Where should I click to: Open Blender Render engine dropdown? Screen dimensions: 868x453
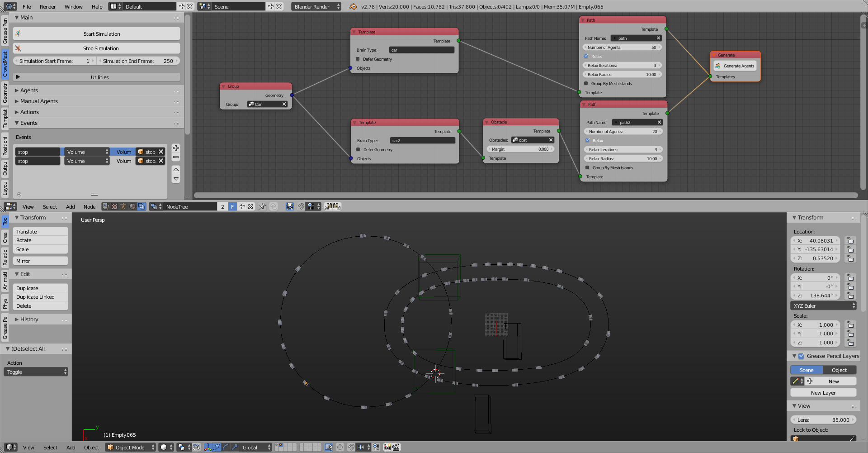coord(316,7)
